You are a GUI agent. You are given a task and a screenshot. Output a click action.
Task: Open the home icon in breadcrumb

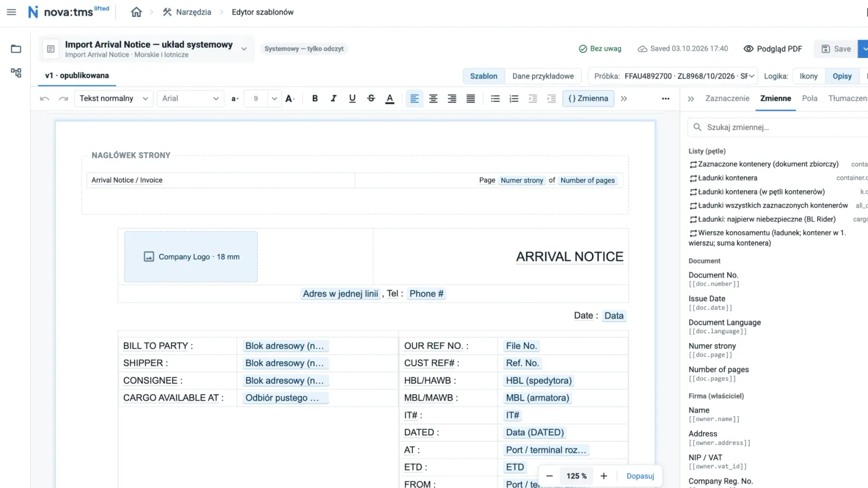pos(136,12)
